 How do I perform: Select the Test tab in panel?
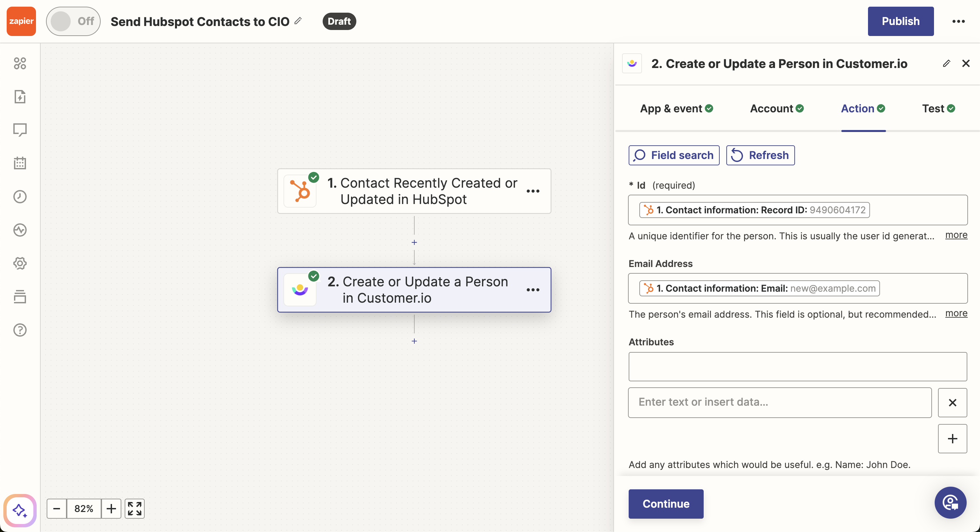933,108
